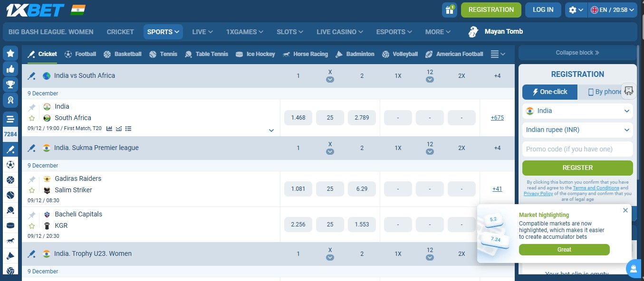Click the green REGISTER button

(577, 168)
